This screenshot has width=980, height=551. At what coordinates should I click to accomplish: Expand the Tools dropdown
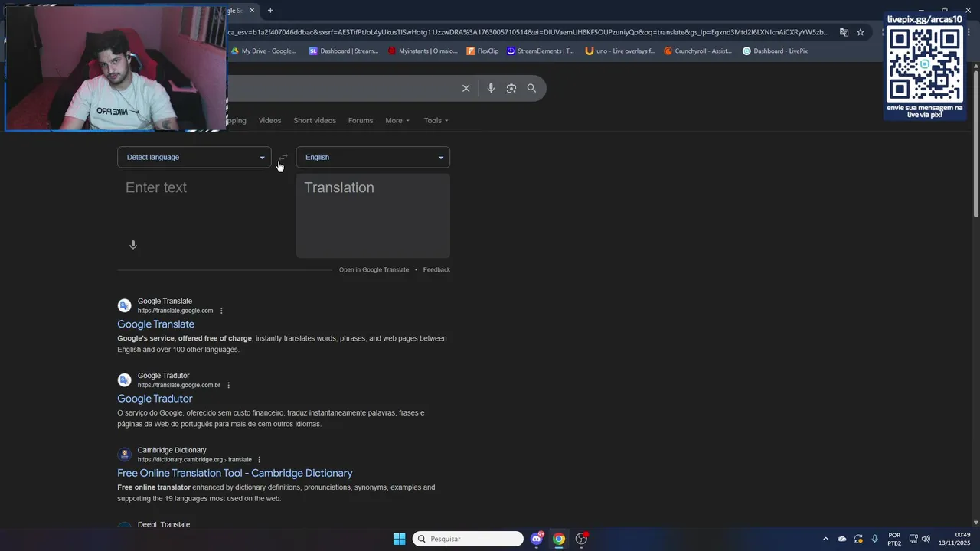(436, 121)
